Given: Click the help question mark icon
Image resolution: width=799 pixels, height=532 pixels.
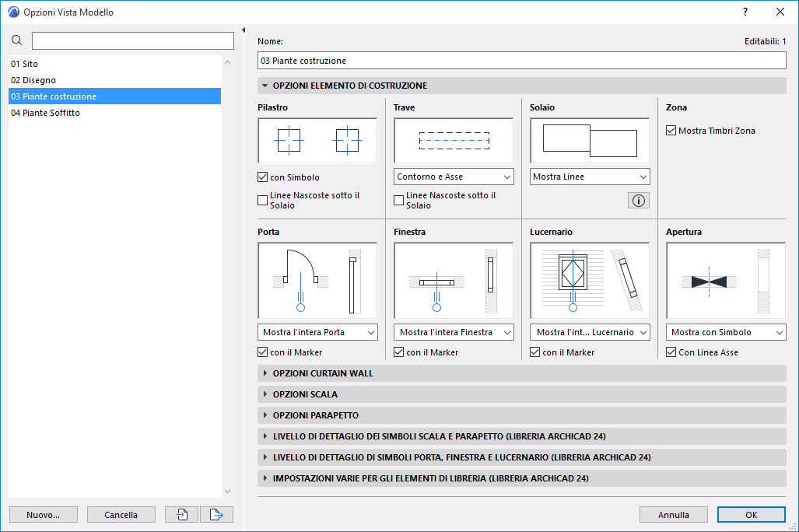Looking at the screenshot, I should [745, 12].
